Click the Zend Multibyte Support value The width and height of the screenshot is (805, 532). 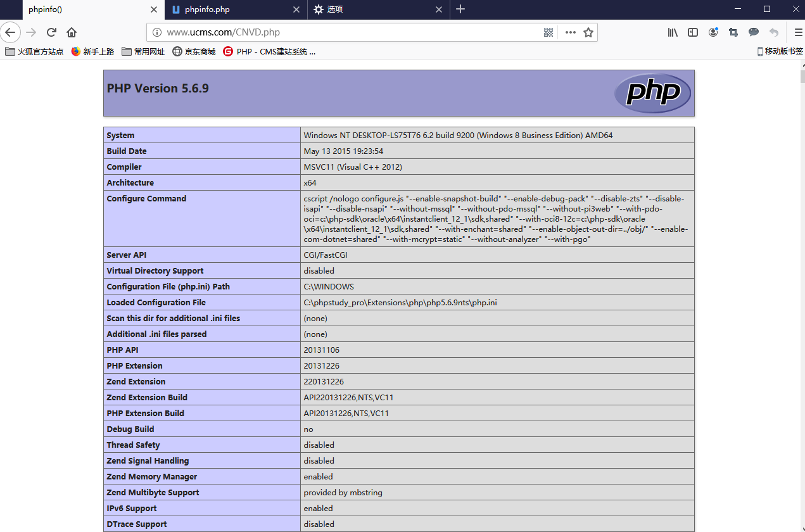(x=343, y=492)
